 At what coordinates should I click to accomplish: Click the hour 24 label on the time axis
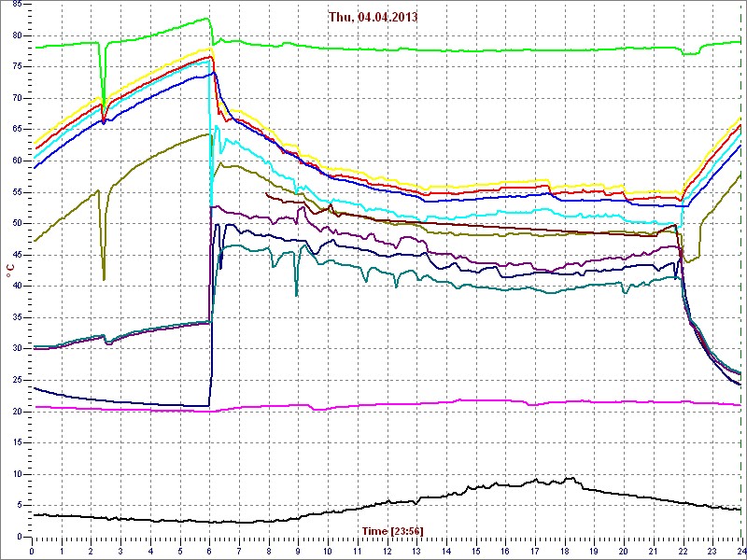pos(740,551)
